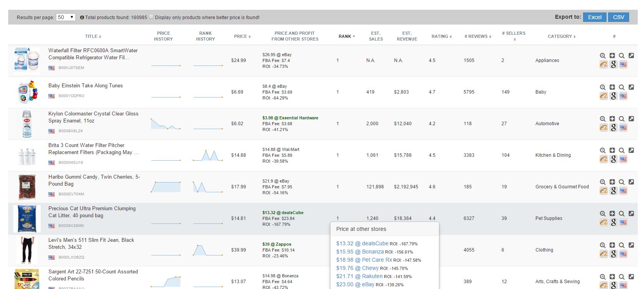Click Google icon in Baby Einstein row
Viewport: 644px width, 289px height.
point(614,96)
